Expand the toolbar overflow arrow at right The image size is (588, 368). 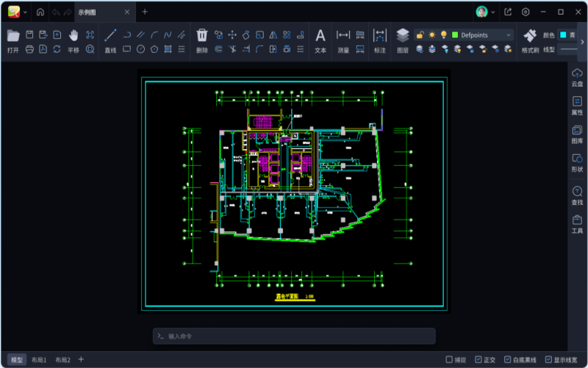(x=582, y=42)
